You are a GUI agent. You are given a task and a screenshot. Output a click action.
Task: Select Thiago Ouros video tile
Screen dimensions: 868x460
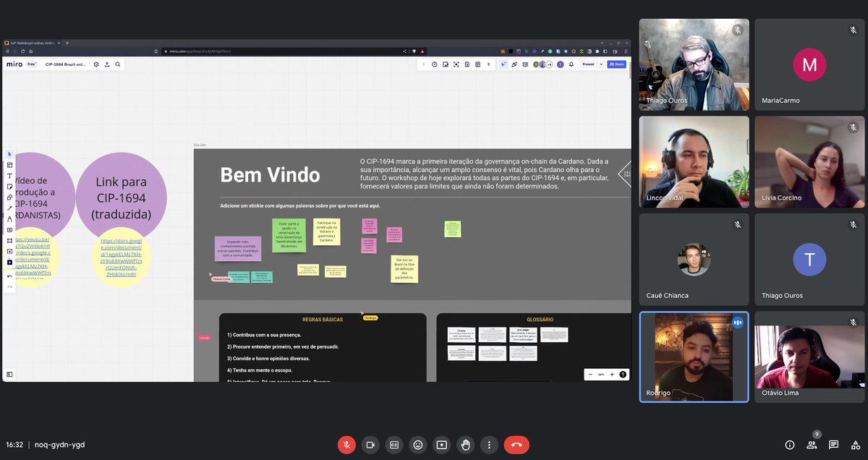pyautogui.click(x=694, y=64)
